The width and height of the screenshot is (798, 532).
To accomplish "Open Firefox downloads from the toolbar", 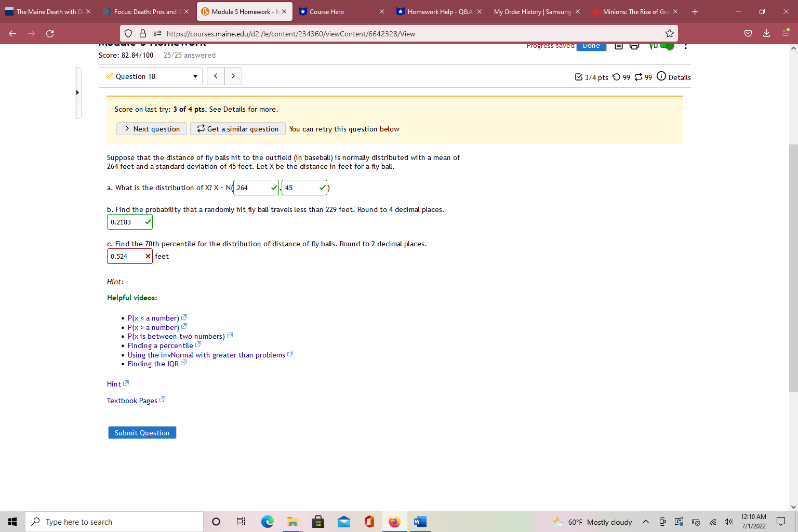I will (x=766, y=33).
